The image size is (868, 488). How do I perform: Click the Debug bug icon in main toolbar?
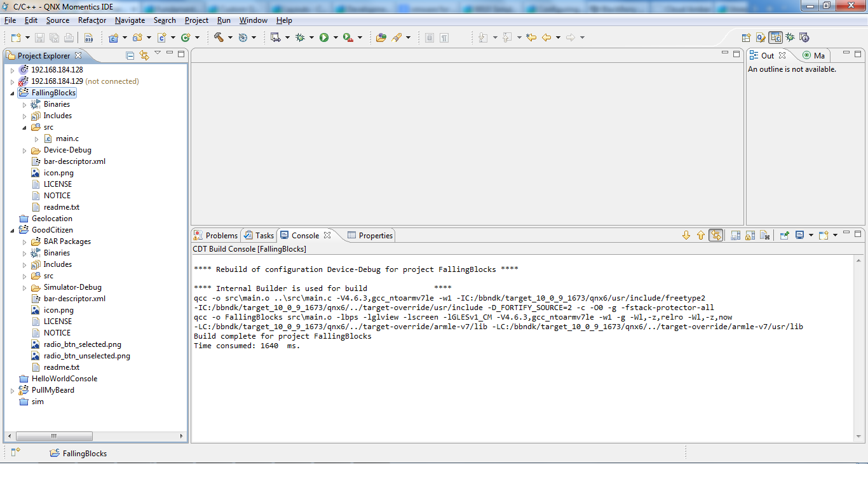pyautogui.click(x=300, y=37)
